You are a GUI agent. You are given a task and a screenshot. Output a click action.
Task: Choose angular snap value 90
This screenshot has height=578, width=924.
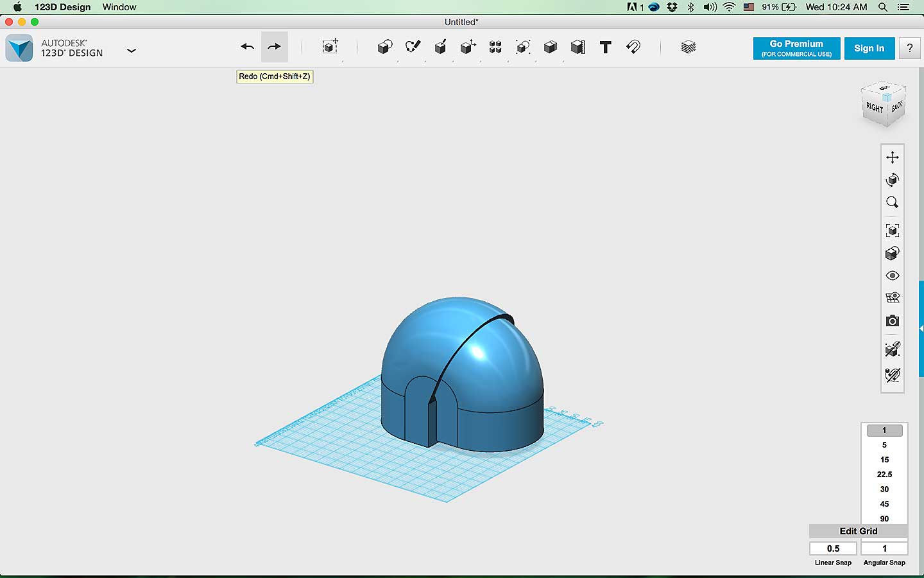[884, 518]
